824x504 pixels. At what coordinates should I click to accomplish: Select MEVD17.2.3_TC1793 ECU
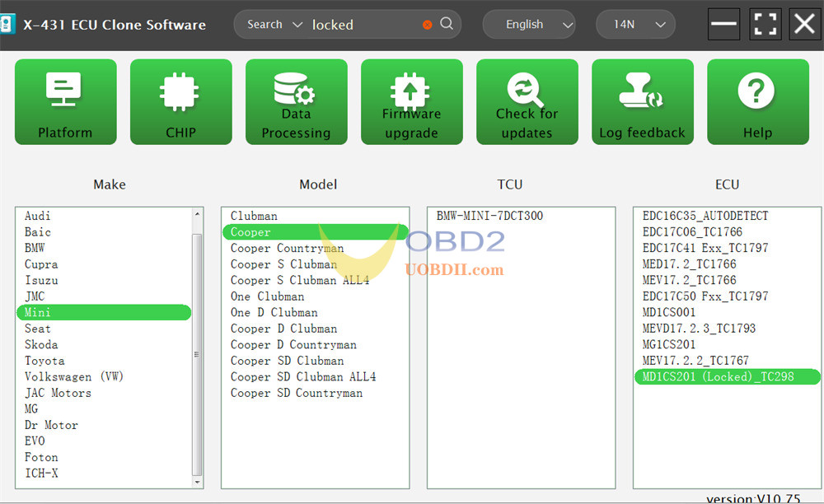(x=728, y=329)
